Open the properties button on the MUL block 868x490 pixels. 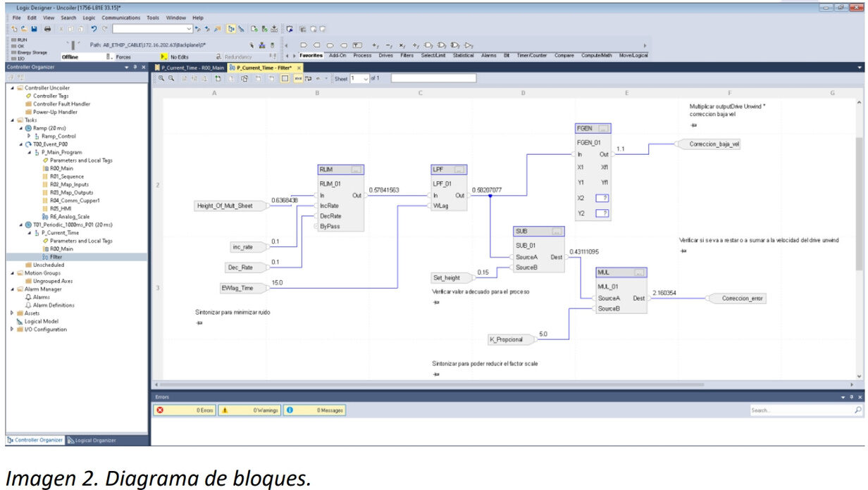tap(640, 272)
